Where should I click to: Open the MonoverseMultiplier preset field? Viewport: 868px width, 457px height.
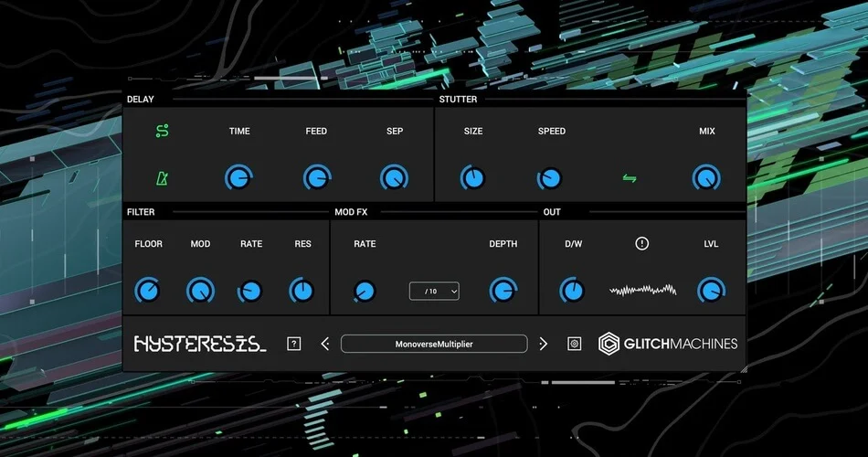(434, 344)
